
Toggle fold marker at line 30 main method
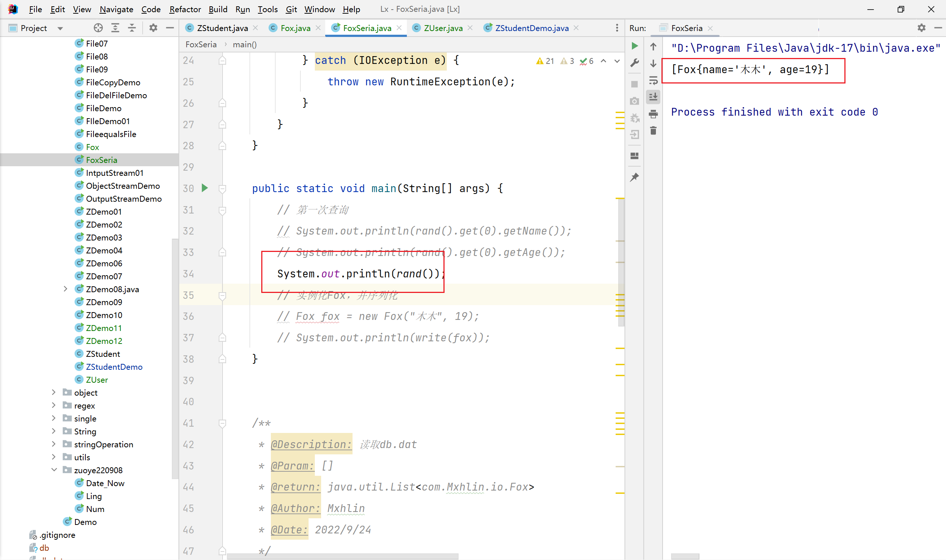tap(222, 188)
